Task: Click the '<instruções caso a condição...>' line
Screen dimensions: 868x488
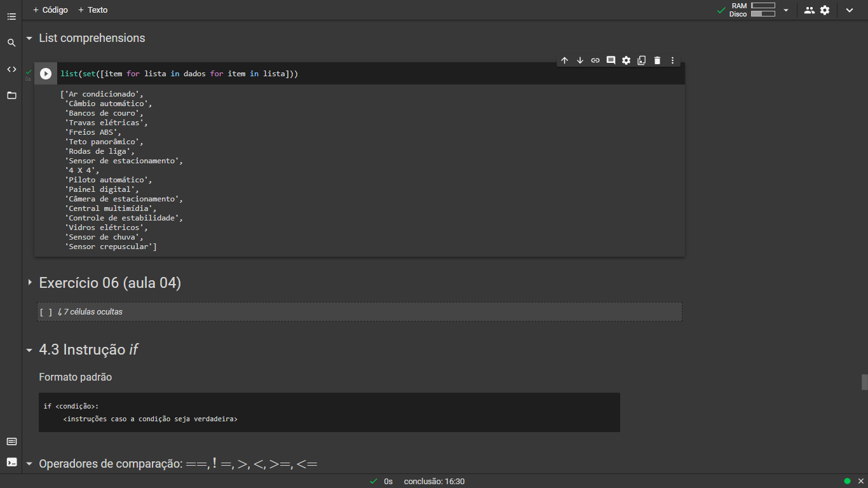Action: click(x=151, y=419)
